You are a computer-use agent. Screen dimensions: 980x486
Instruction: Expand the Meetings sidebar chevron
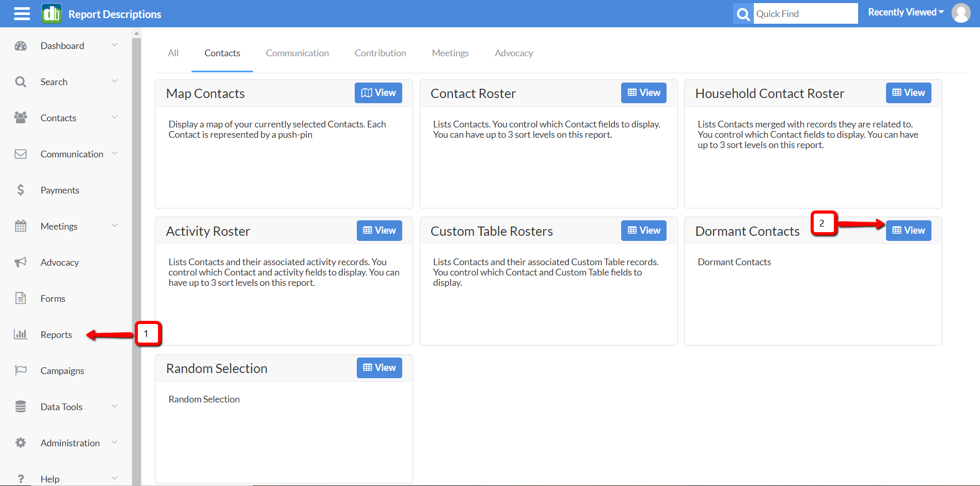point(115,226)
